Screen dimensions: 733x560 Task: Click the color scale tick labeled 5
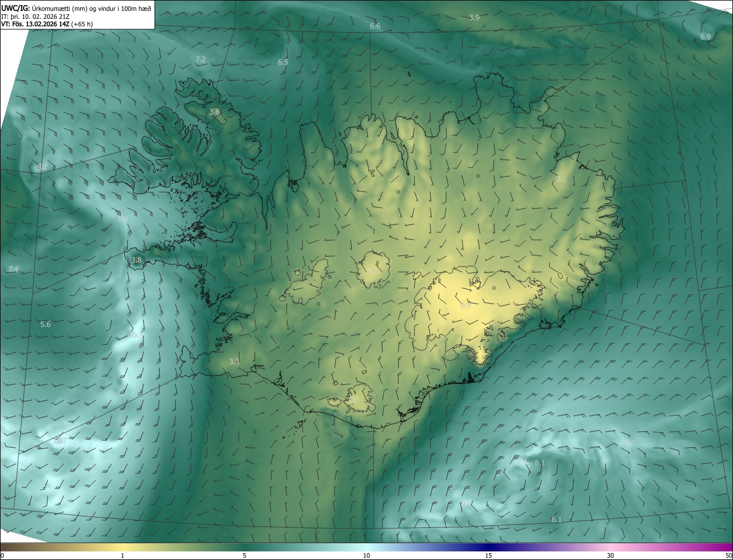245,555
